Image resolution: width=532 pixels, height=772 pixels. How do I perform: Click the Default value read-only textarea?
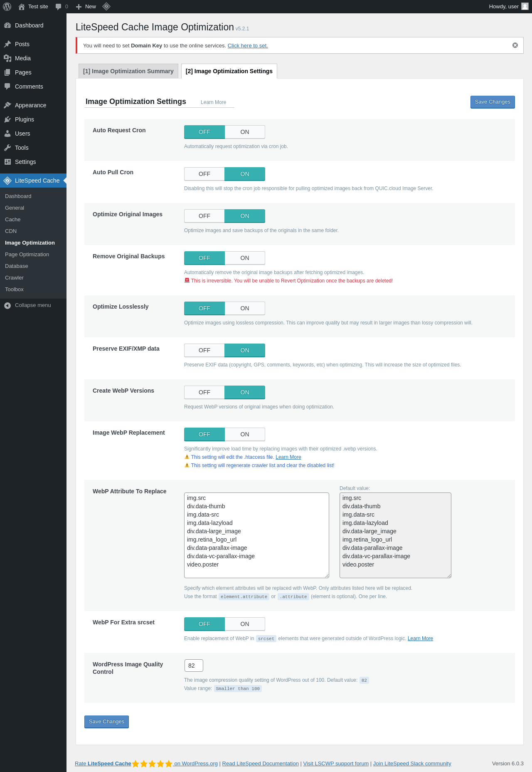(x=395, y=535)
